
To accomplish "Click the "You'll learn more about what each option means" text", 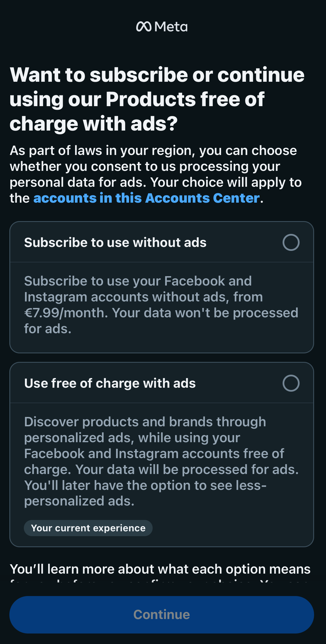I will [x=160, y=569].
